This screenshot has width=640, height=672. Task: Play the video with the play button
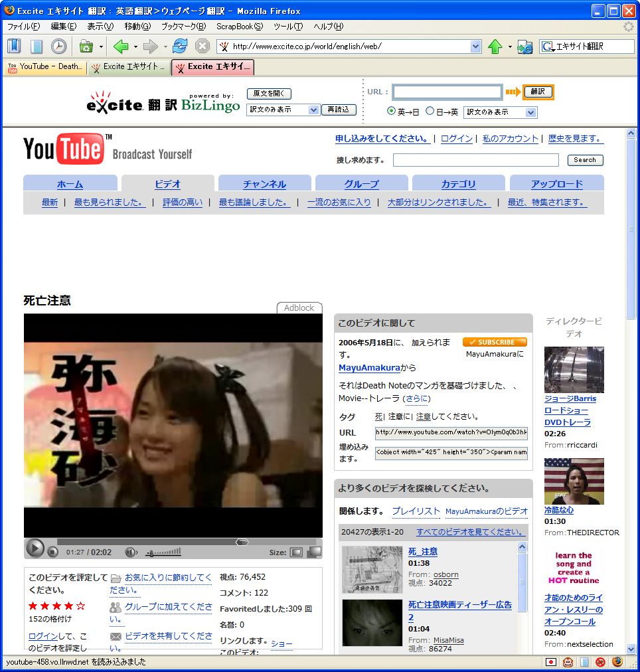click(x=35, y=548)
